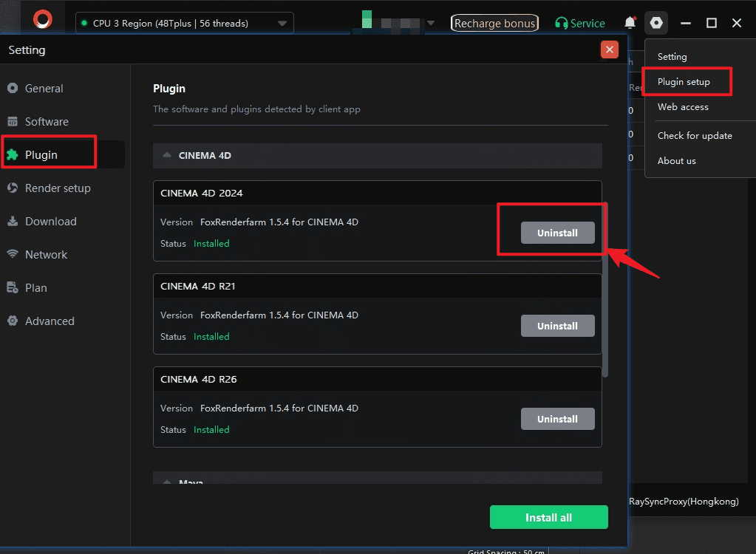The height and width of the screenshot is (554, 756).
Task: Open Advanced gear settings
Action: (50, 321)
